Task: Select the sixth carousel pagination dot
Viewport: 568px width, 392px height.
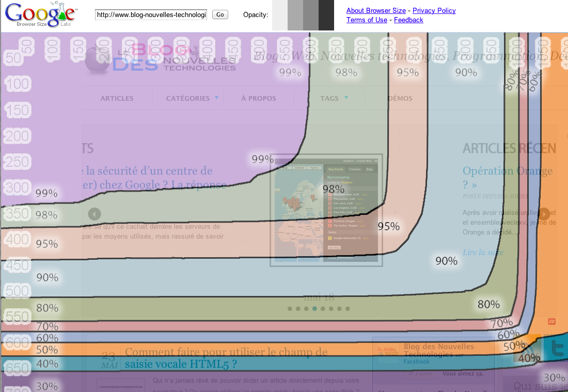Action: pyautogui.click(x=331, y=309)
